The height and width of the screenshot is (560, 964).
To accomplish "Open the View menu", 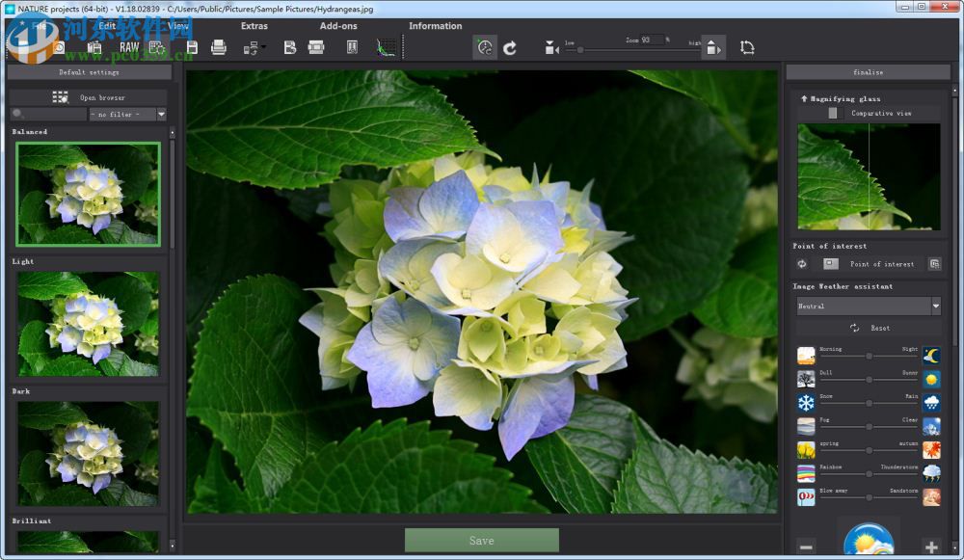I will click(177, 26).
